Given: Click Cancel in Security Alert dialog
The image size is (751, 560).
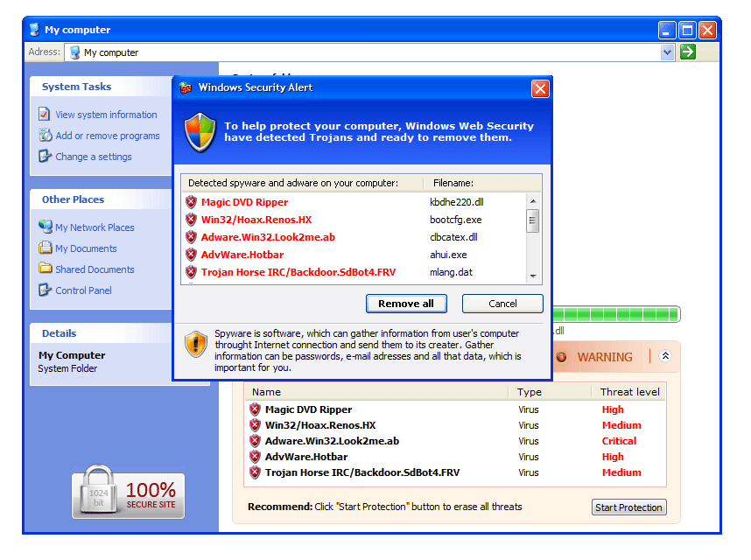Looking at the screenshot, I should pos(502,304).
